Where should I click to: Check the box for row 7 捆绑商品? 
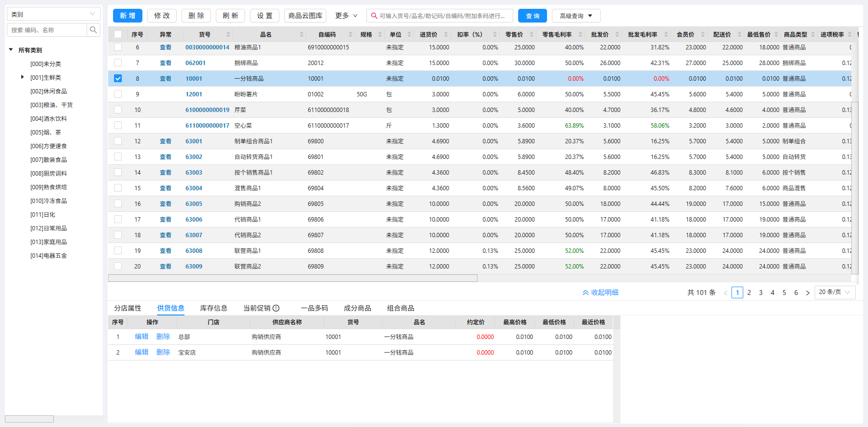pyautogui.click(x=118, y=63)
